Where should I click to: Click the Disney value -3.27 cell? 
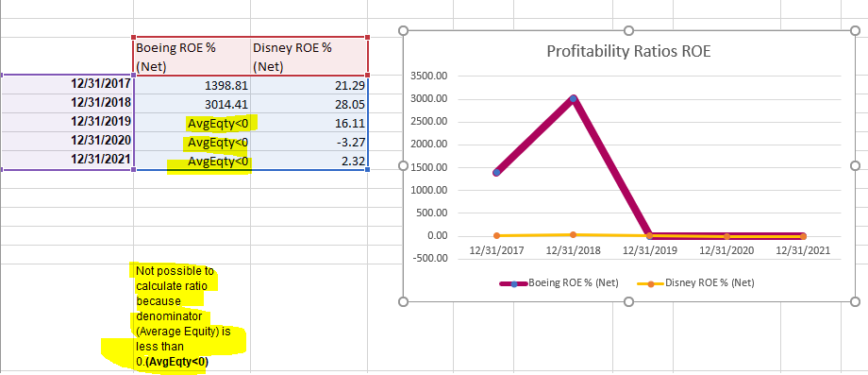click(x=309, y=142)
